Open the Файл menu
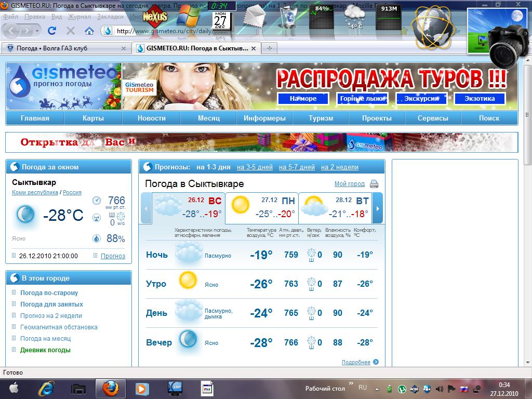The height and width of the screenshot is (399, 532). click(10, 17)
